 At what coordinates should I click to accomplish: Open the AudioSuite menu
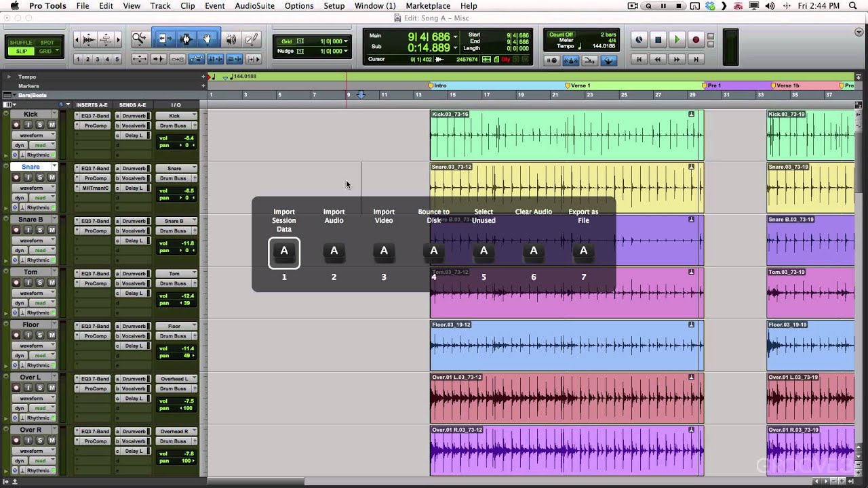click(254, 6)
